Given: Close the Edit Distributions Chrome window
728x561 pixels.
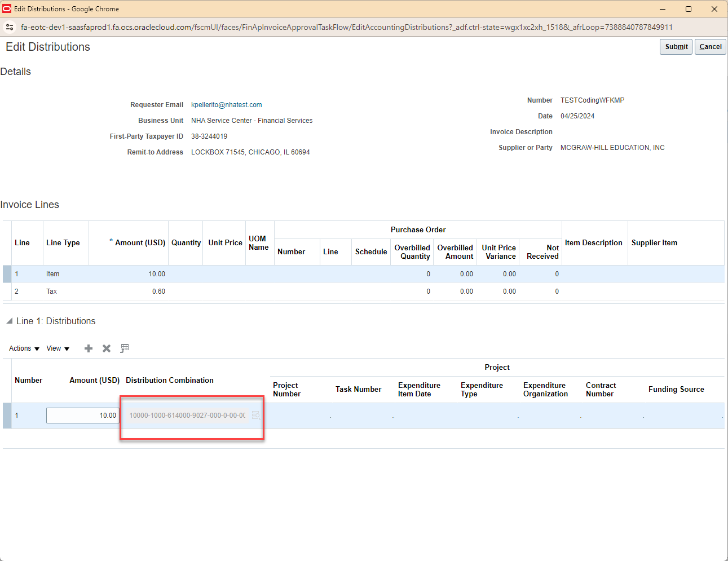Looking at the screenshot, I should pos(714,9).
